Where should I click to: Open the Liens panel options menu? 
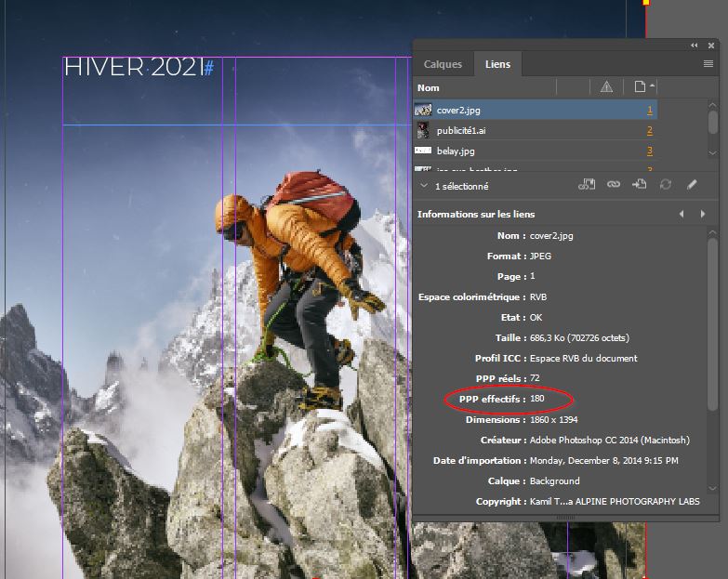(x=708, y=63)
